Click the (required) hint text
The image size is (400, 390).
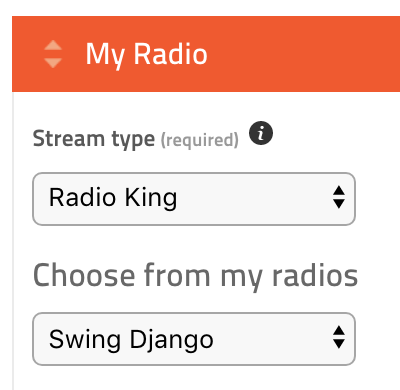pyautogui.click(x=200, y=140)
